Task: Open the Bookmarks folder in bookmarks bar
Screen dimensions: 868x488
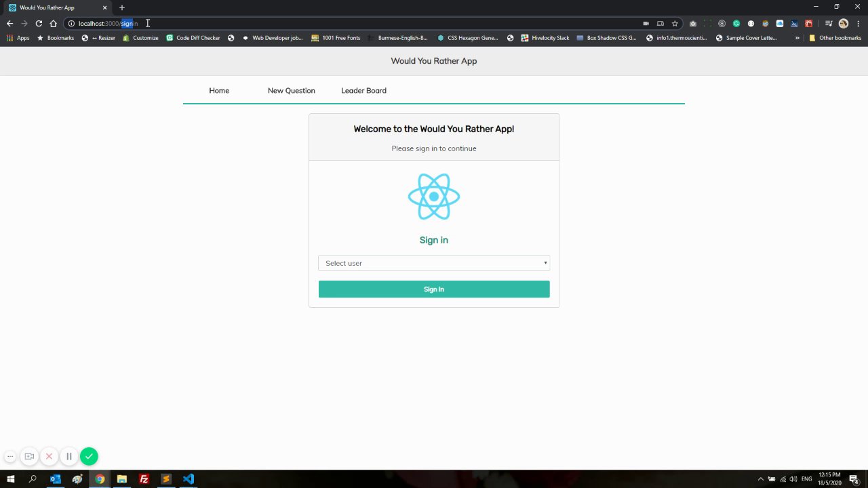Action: [x=56, y=38]
